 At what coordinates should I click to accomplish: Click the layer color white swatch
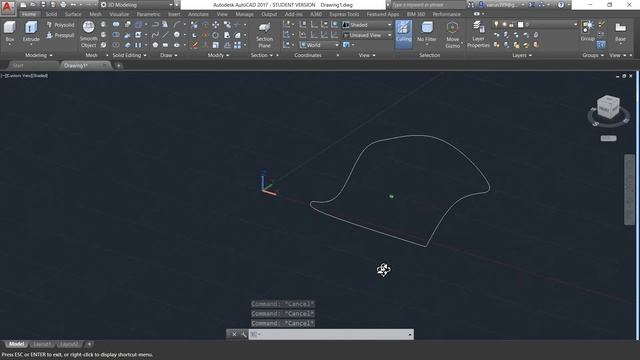pyautogui.click(x=520, y=24)
